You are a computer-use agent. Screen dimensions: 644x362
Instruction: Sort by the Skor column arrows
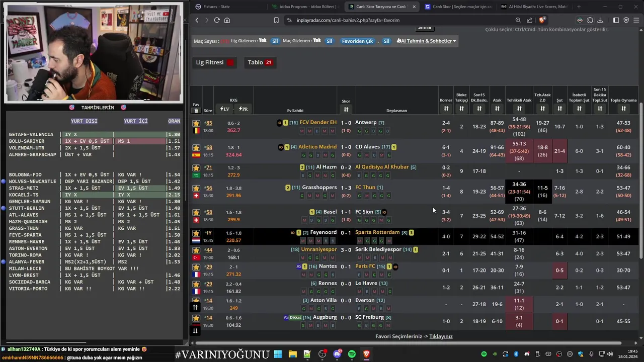coord(346,110)
